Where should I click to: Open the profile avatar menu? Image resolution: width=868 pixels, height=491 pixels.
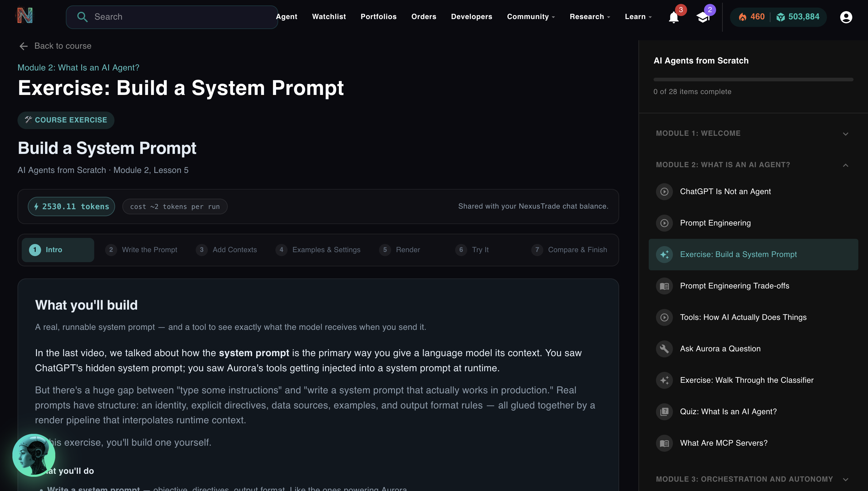pos(846,17)
